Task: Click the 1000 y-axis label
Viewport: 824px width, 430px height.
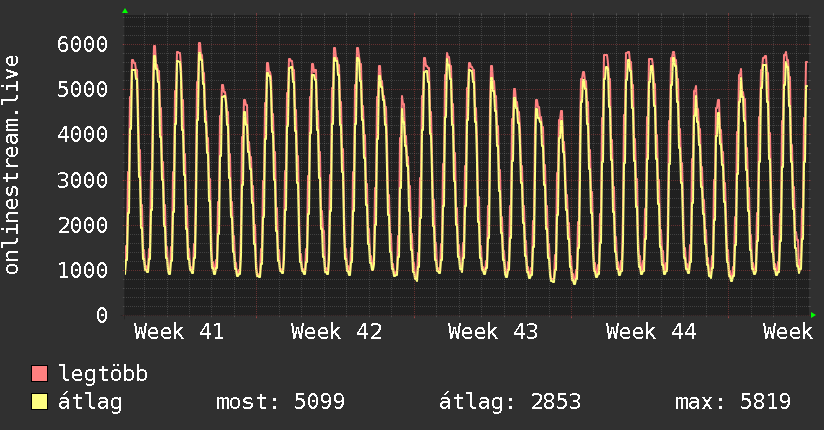Action: point(83,270)
